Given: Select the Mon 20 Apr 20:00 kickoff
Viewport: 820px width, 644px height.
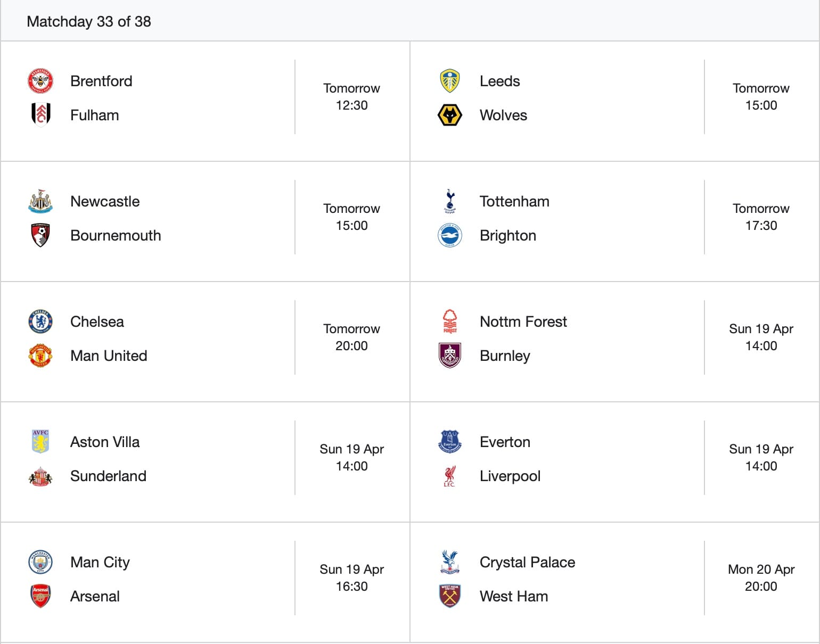Looking at the screenshot, I should click(x=761, y=577).
